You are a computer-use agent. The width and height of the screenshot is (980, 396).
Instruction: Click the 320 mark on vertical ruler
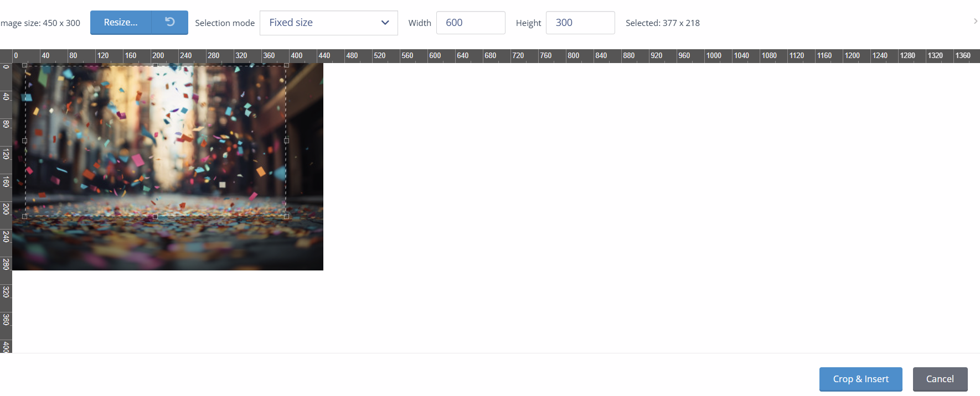click(x=6, y=291)
